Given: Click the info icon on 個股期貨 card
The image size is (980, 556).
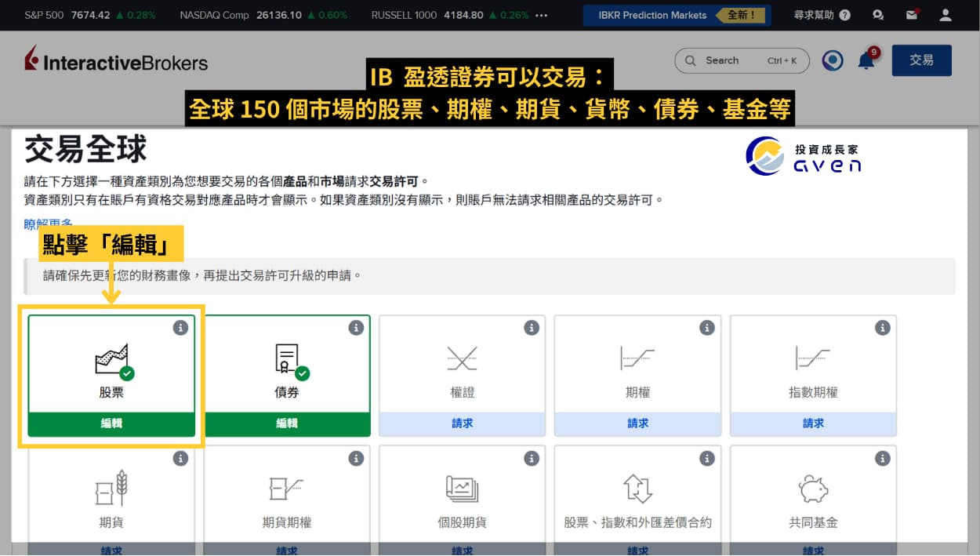Looking at the screenshot, I should coord(532,459).
